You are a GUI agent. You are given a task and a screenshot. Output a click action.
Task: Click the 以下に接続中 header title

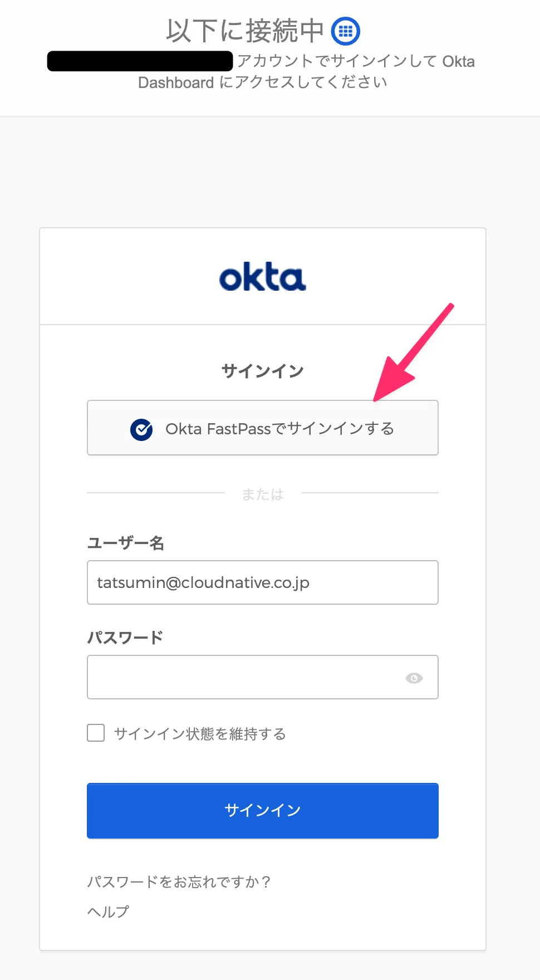pos(245,31)
